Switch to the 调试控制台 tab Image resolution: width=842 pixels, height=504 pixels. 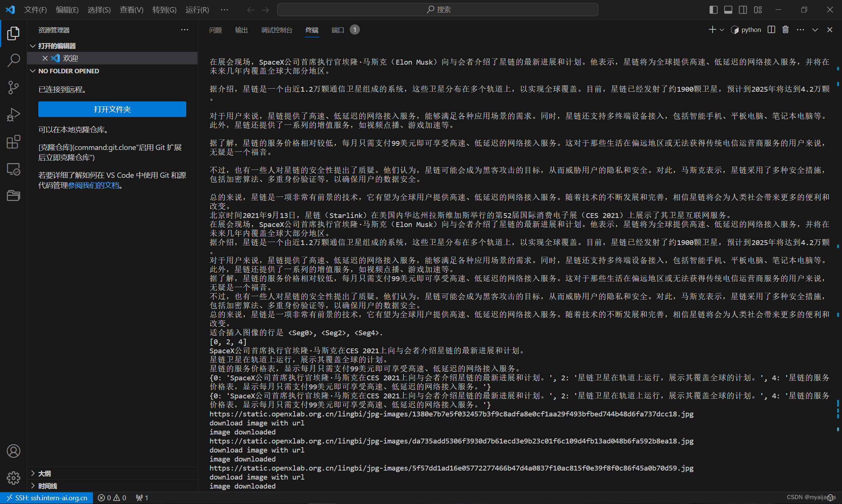pos(277,30)
